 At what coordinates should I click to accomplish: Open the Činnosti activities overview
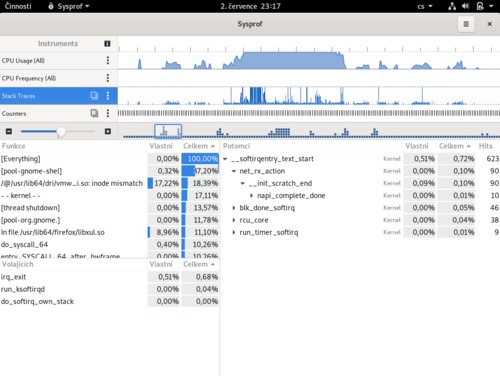(x=18, y=6)
